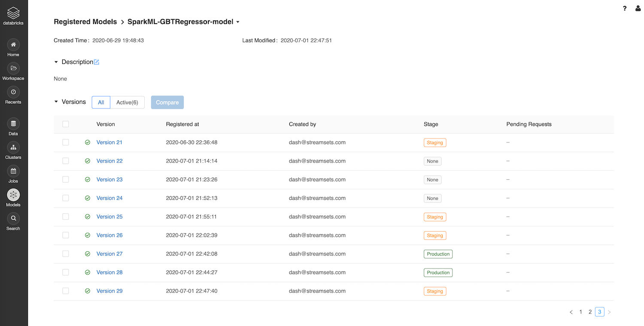
Task: Check the Version 27 row checkbox
Action: [x=66, y=254]
